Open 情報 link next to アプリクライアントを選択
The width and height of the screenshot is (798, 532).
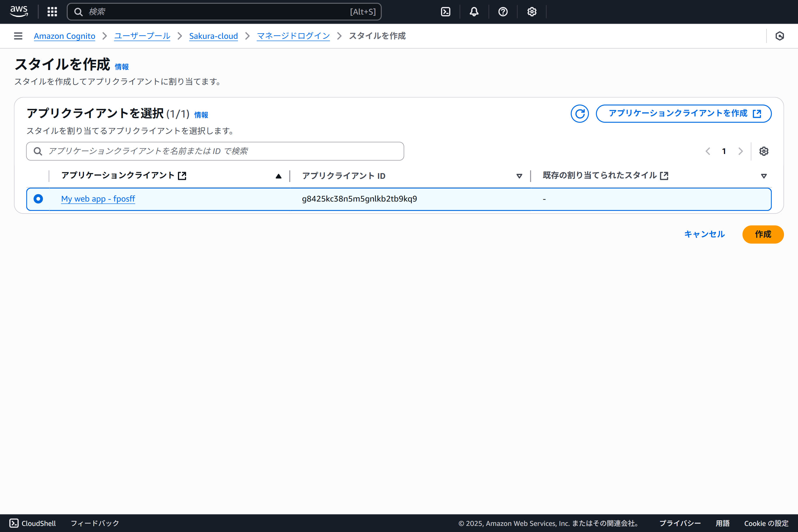tap(201, 115)
